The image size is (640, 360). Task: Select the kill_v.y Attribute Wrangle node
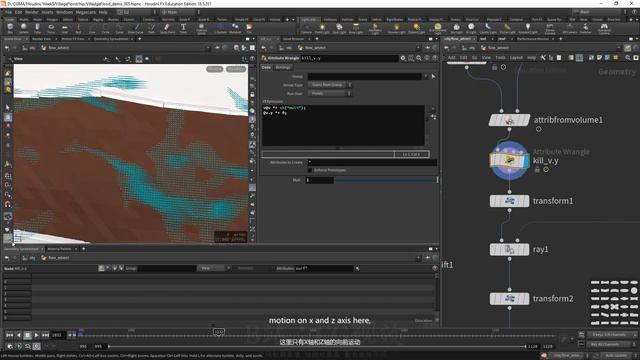509,160
